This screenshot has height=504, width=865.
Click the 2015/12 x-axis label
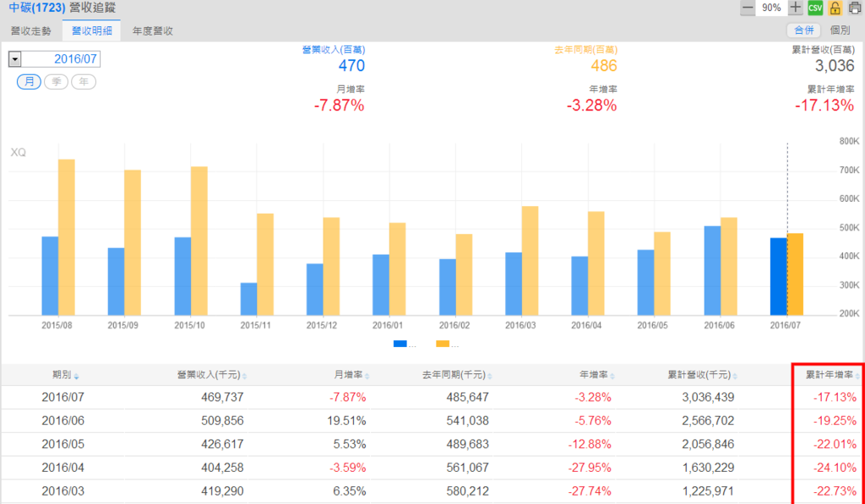[322, 325]
